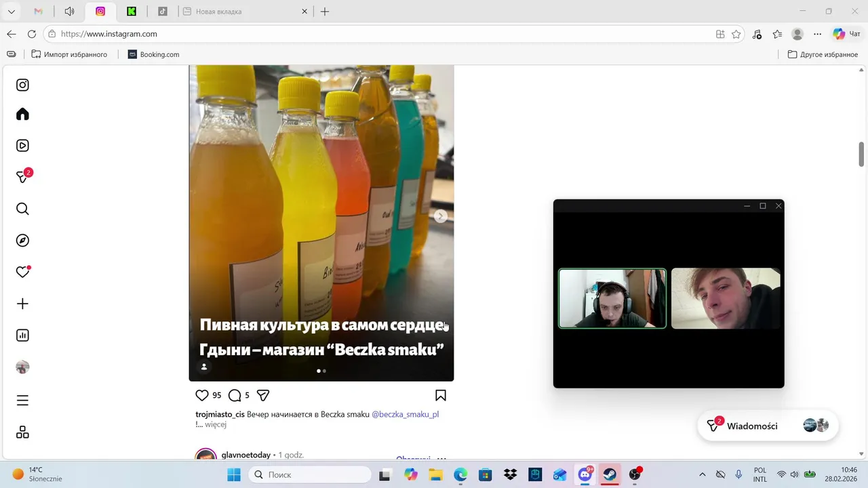The image size is (868, 488).
Task: Open Messages icon with 2 badge in sidebar
Action: point(24,176)
